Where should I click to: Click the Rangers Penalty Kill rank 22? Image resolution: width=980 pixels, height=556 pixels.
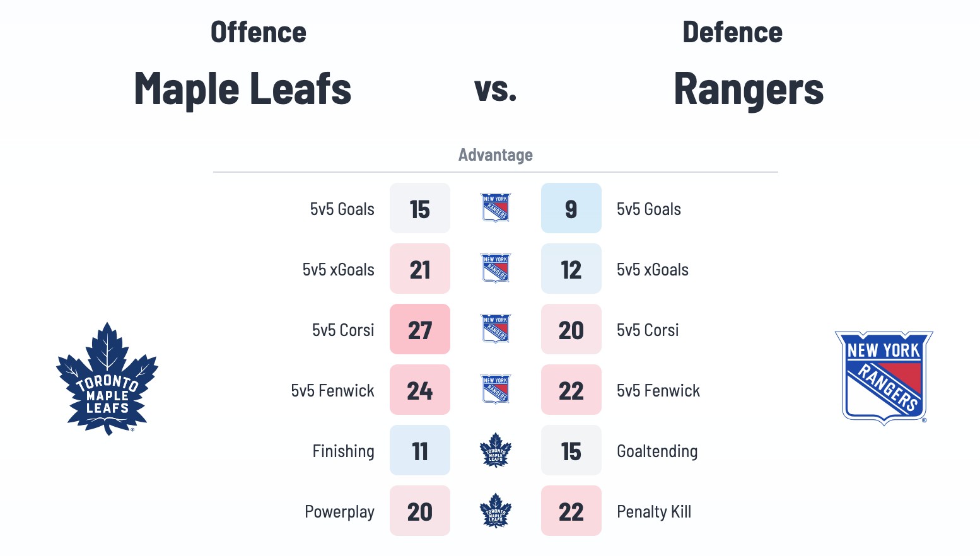(x=571, y=511)
